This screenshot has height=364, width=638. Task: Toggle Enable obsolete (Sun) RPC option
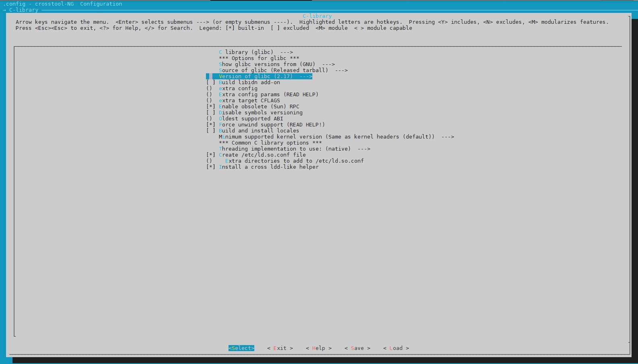(x=253, y=106)
